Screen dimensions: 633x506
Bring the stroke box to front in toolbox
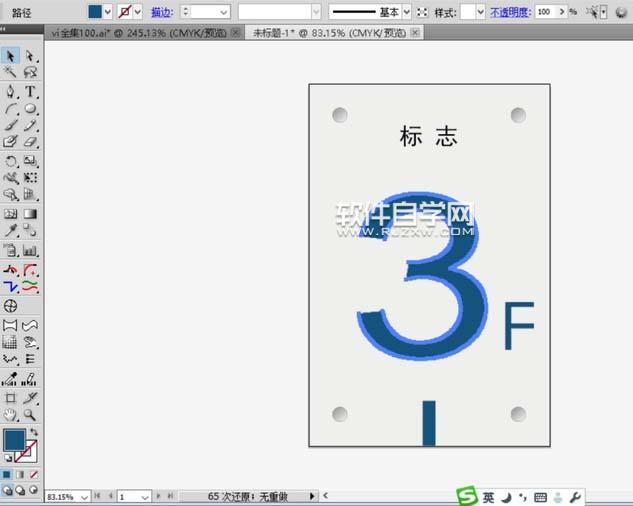click(31, 454)
